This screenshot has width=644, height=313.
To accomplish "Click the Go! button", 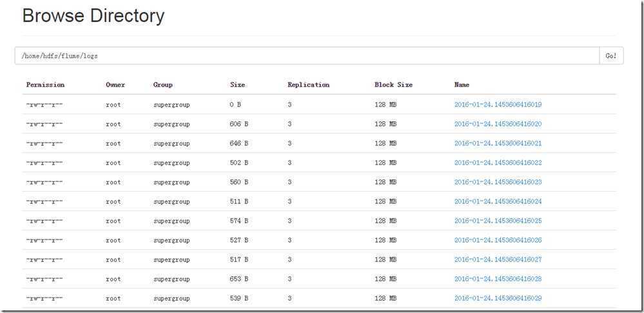I will [611, 56].
